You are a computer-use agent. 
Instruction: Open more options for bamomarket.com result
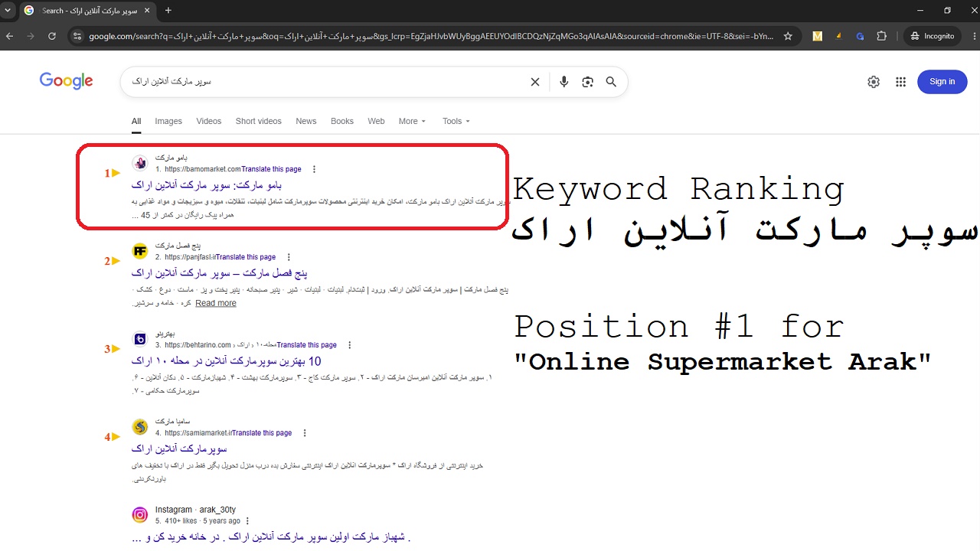click(314, 169)
